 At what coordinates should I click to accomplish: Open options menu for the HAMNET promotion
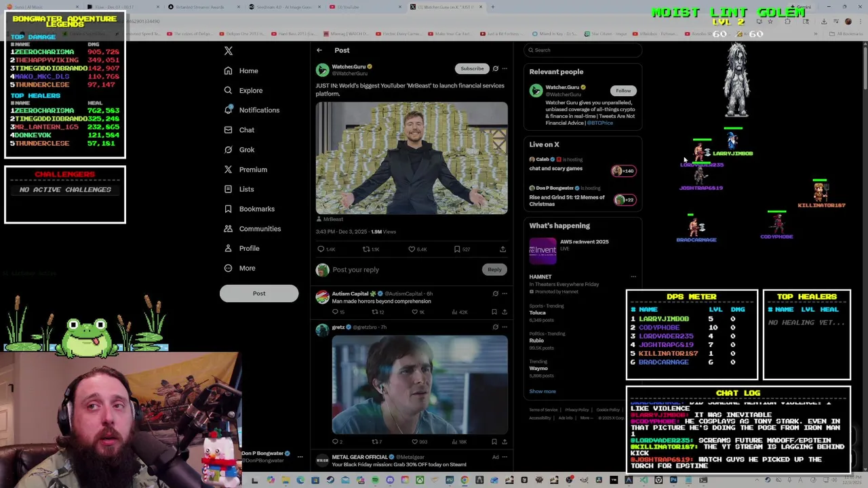[633, 277]
